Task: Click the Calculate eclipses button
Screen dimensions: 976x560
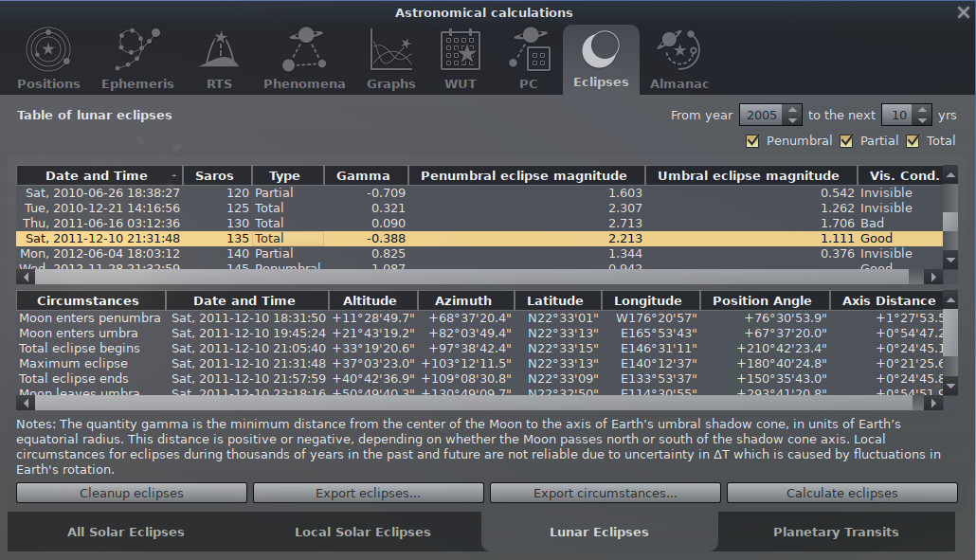Action: tap(841, 493)
